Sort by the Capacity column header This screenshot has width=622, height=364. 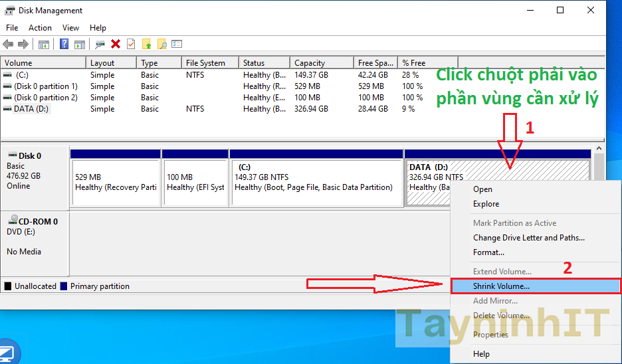[x=310, y=63]
